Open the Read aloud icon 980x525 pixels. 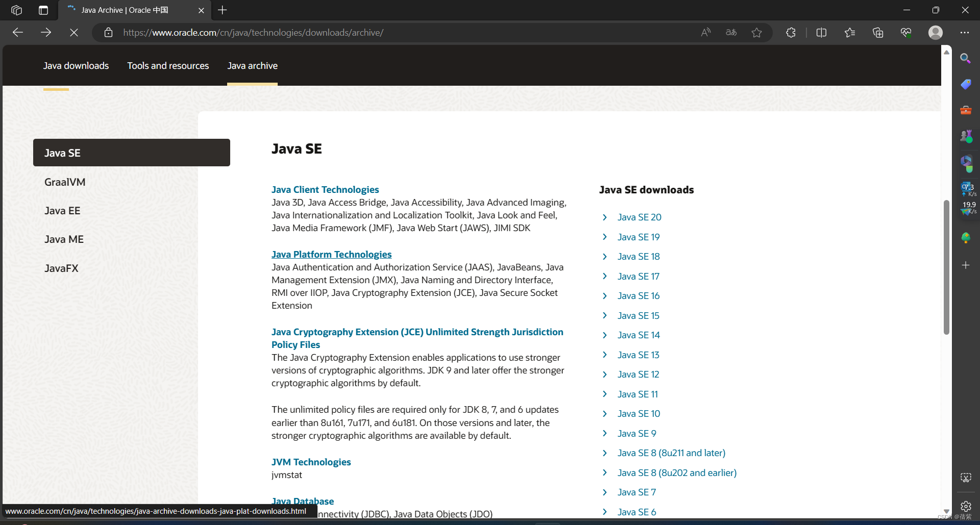pos(706,33)
